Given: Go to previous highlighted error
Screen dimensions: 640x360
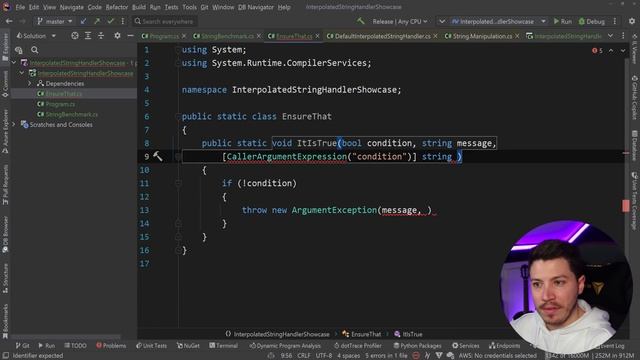Looking at the screenshot, I should (x=611, y=50).
